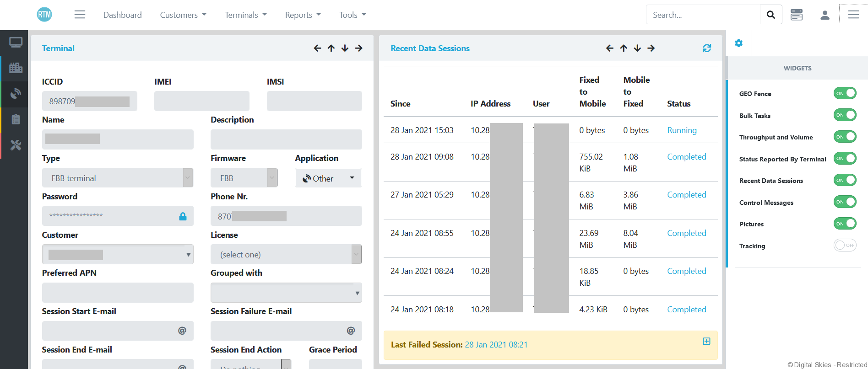Screen dimensions: 868x369
Task: Disable the GEO Fence widget toggle
Action: point(845,93)
